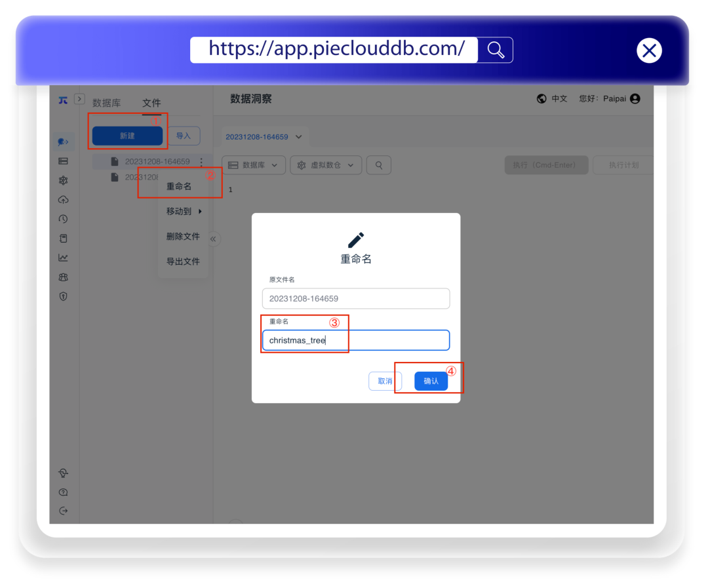This screenshot has height=588, width=708.
Task: Choose 删除文件 in the context menu
Action: [x=183, y=236]
